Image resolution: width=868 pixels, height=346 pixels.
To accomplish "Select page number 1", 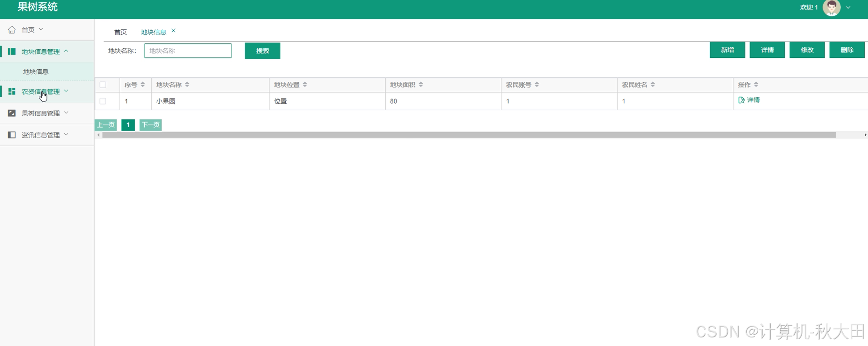I will point(128,125).
